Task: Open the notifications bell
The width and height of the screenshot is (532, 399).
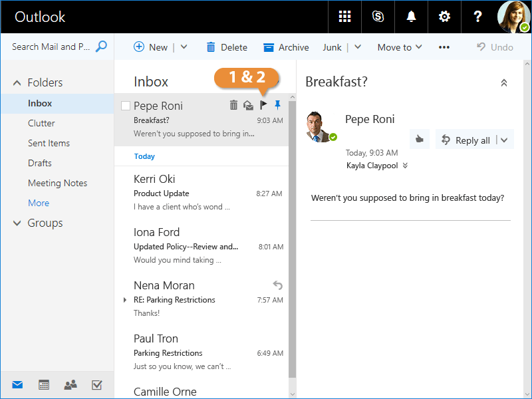Action: 412,17
